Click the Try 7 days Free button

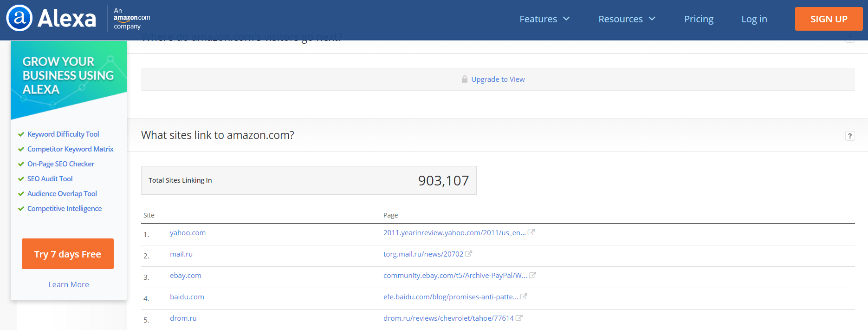coord(68,254)
